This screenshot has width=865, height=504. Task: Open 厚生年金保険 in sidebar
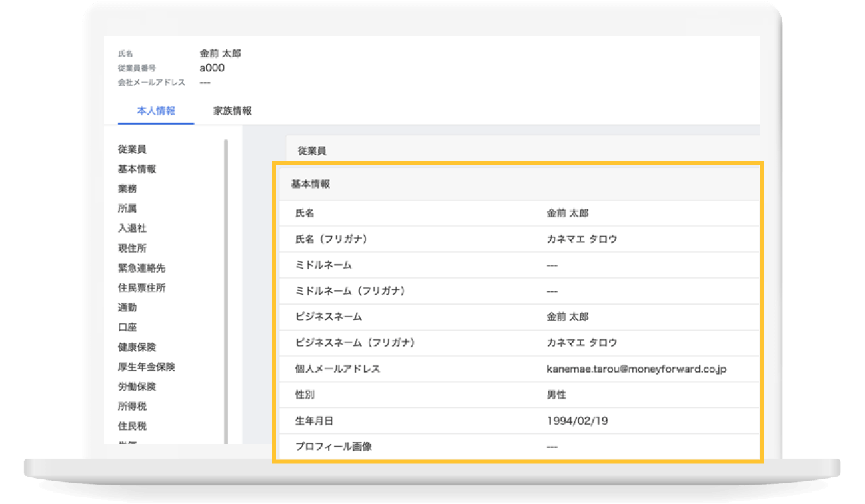[x=147, y=367]
